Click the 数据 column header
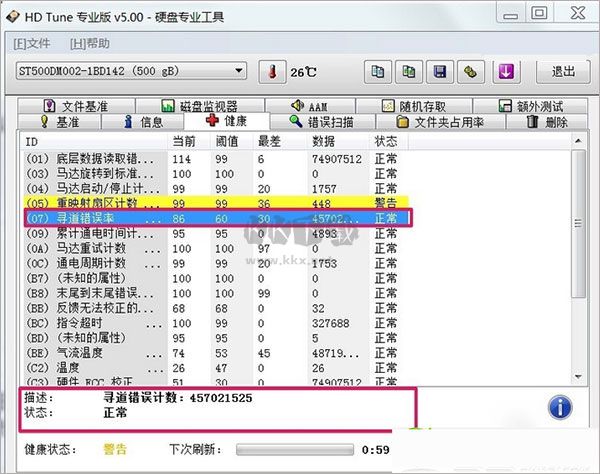 (x=338, y=142)
